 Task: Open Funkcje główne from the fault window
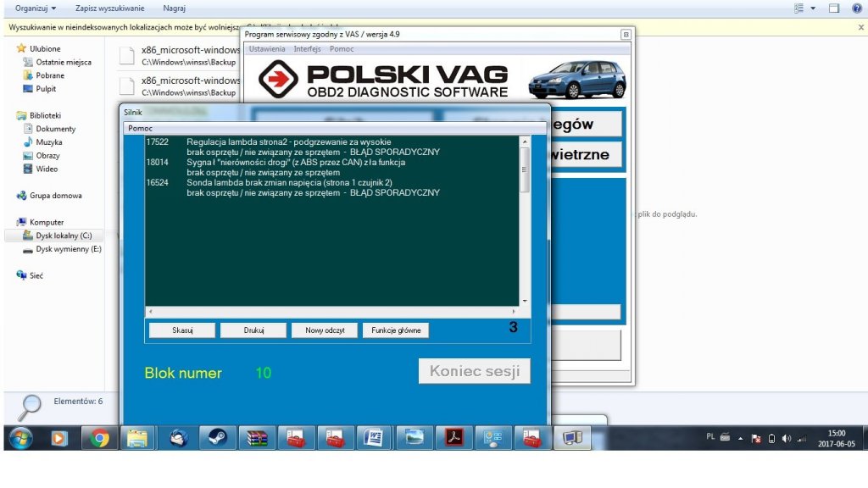tap(396, 330)
